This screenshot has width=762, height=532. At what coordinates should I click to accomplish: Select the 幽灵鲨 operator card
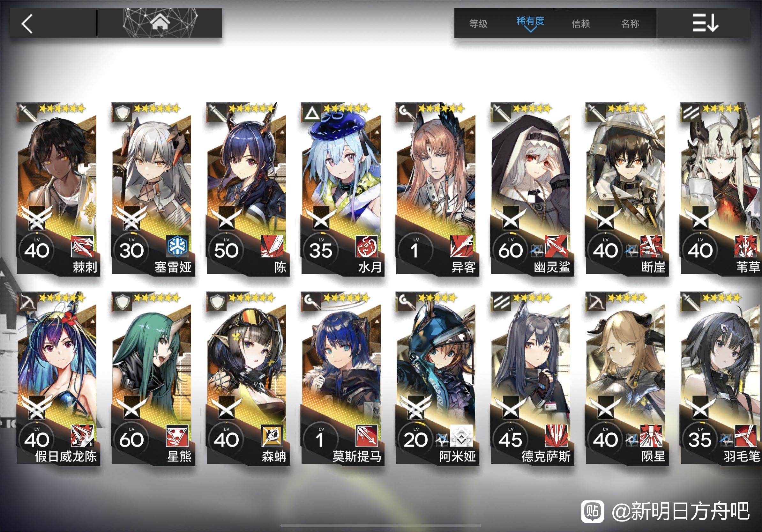pyautogui.click(x=532, y=189)
